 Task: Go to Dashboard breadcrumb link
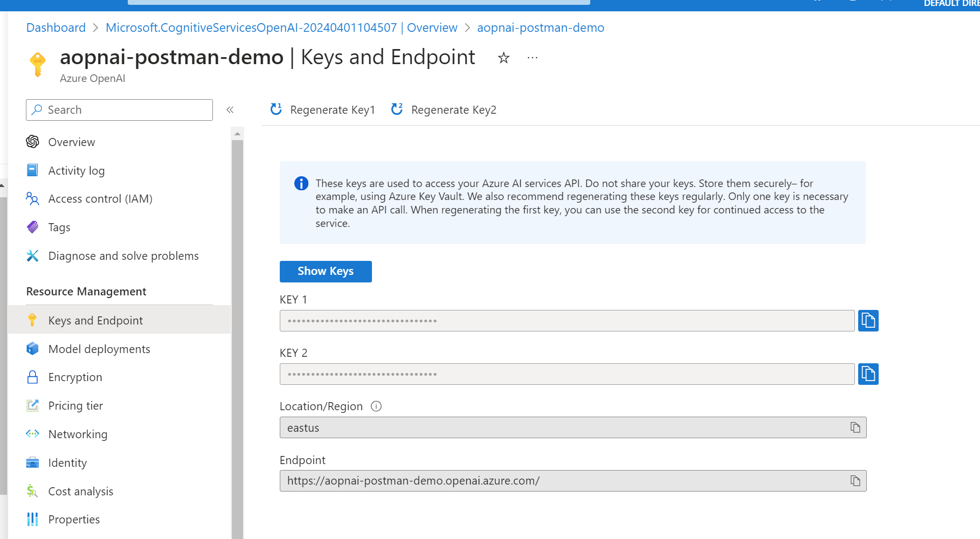pos(56,27)
